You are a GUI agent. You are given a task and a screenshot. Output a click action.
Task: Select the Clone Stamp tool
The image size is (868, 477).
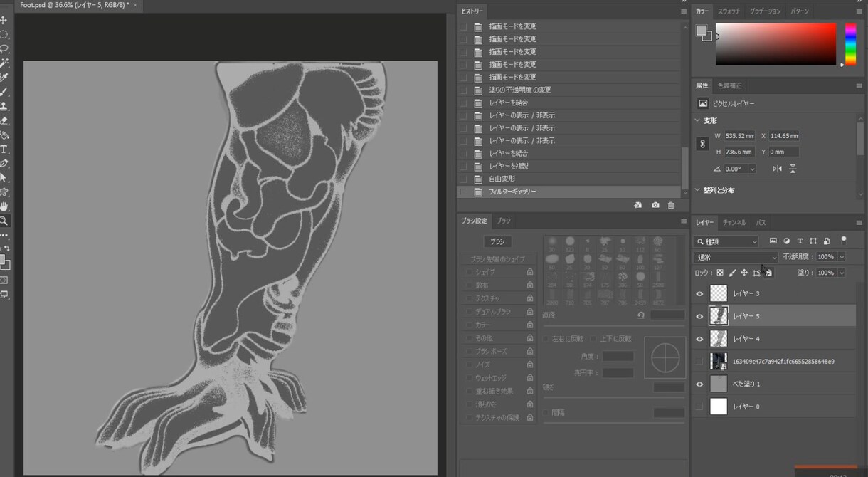click(x=4, y=105)
